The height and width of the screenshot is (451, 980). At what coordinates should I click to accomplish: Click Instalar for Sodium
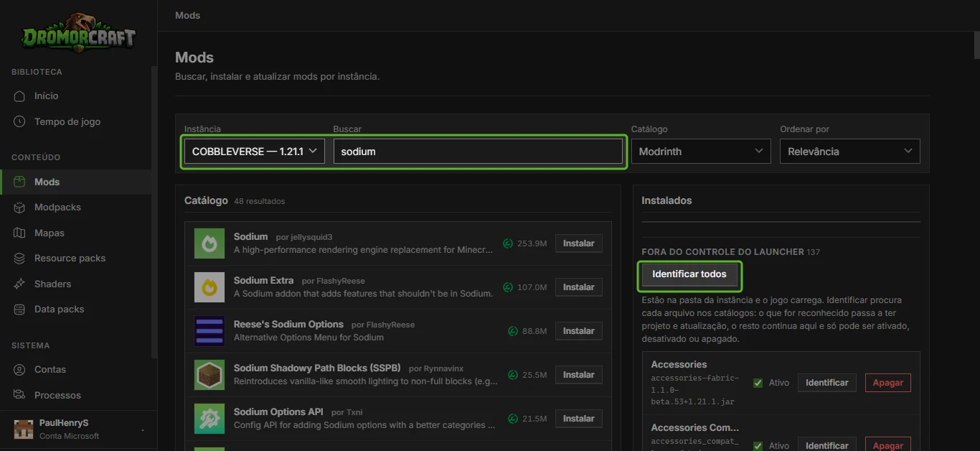[x=578, y=243]
